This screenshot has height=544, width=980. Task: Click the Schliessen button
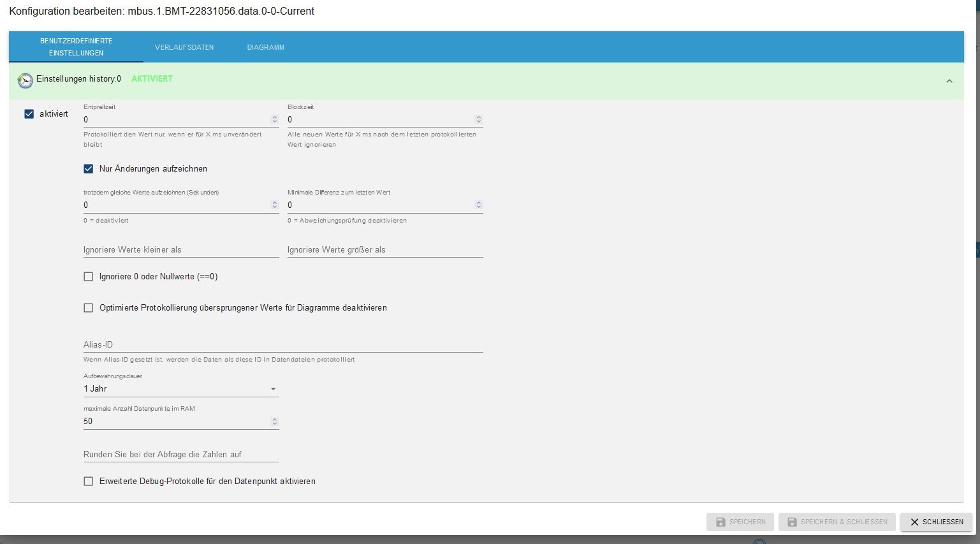(x=936, y=522)
